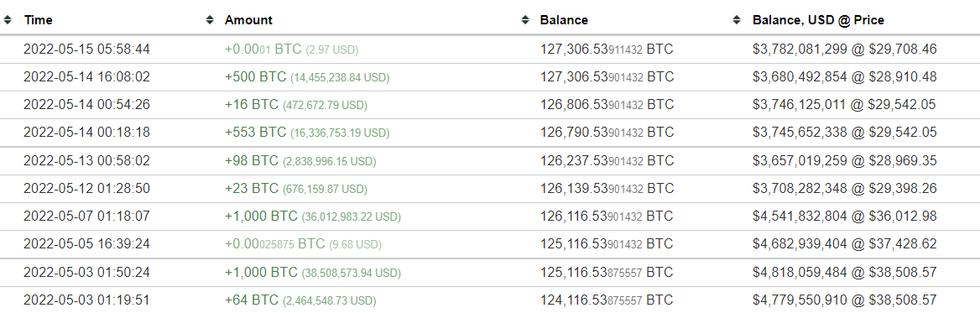Select the 2022-05-15 05:58:44 row timestamp
The image size is (980, 313).
pyautogui.click(x=86, y=49)
